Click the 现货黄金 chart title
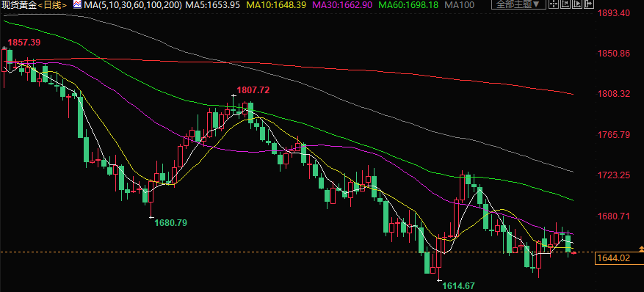This screenshot has width=644, height=292. coord(19,5)
